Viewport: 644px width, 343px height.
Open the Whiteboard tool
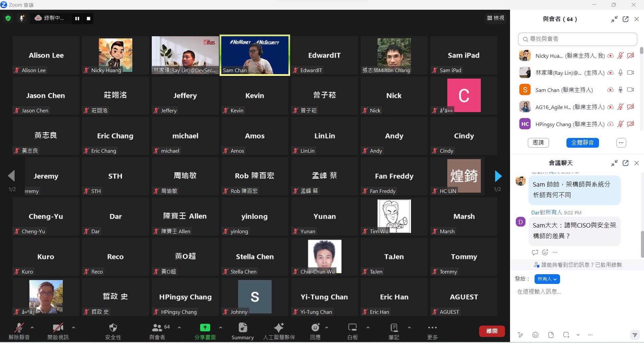[352, 328]
